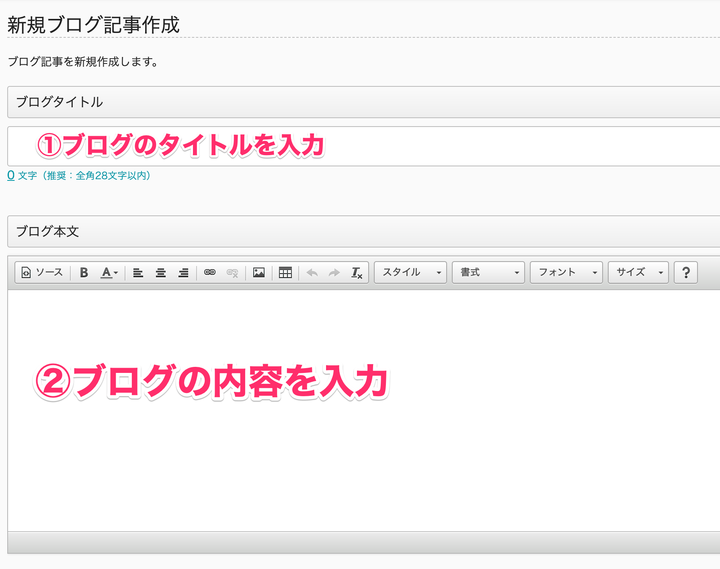Viewport: 720px width, 569px height.
Task: Click the 0 character count link
Action: point(11,175)
